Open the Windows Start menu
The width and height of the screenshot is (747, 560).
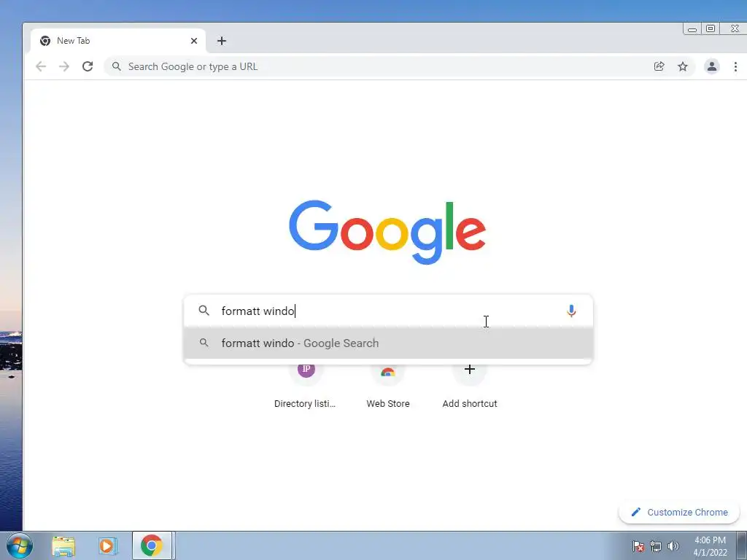click(x=20, y=545)
